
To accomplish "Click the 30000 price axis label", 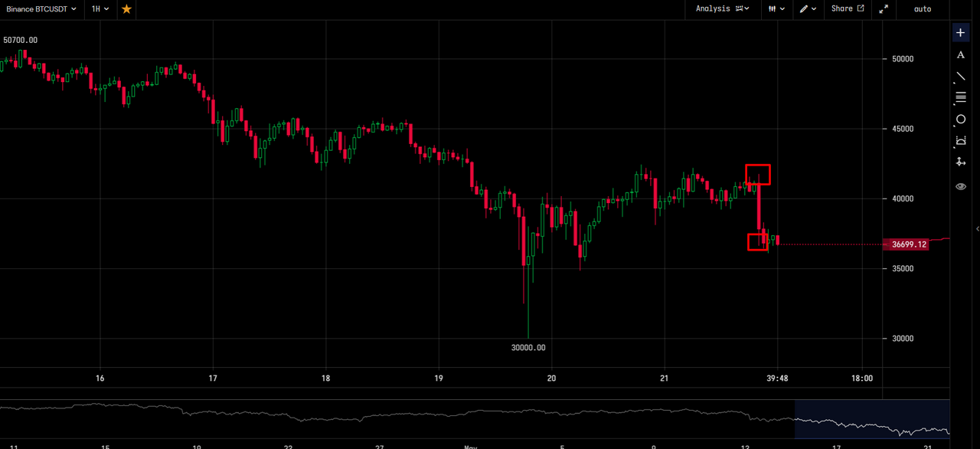I will pos(903,339).
